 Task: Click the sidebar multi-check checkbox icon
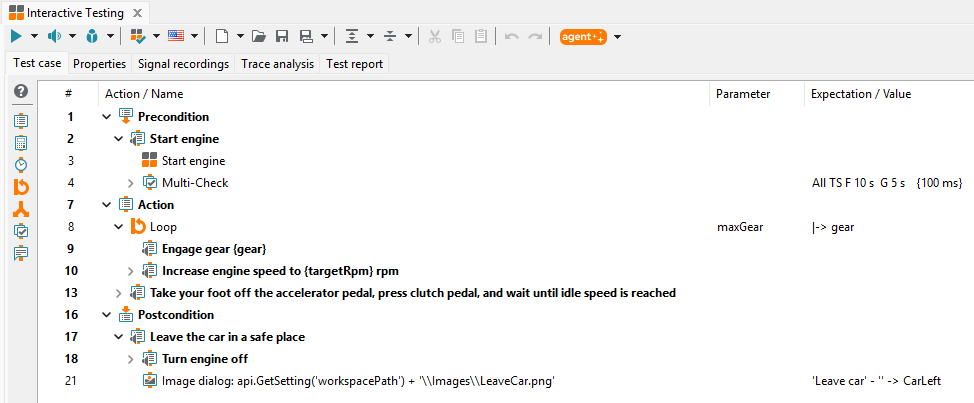pyautogui.click(x=21, y=231)
